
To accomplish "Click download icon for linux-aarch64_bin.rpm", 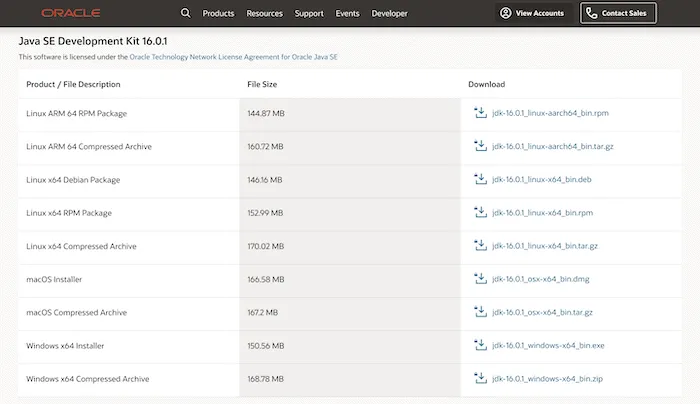I will [x=480, y=112].
